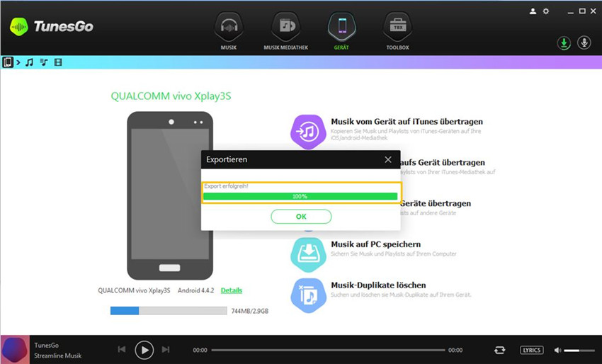Screen dimensions: 602x364
Task: Click Streamline Musik track subtitle
Action: 57,356
